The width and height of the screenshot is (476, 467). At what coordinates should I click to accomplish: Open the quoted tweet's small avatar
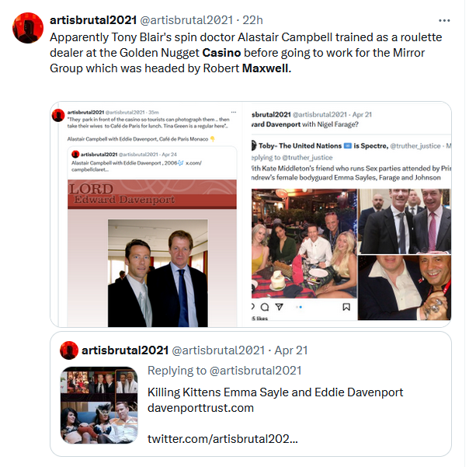pos(69,350)
